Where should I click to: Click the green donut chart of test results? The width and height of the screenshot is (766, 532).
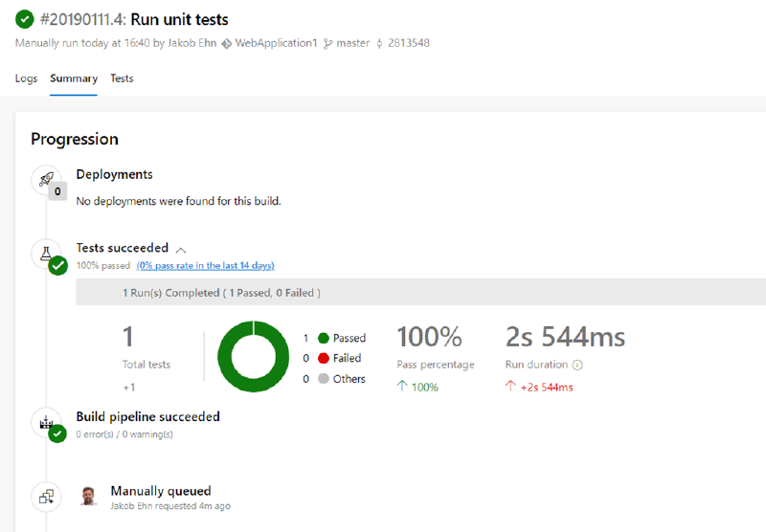click(x=253, y=356)
